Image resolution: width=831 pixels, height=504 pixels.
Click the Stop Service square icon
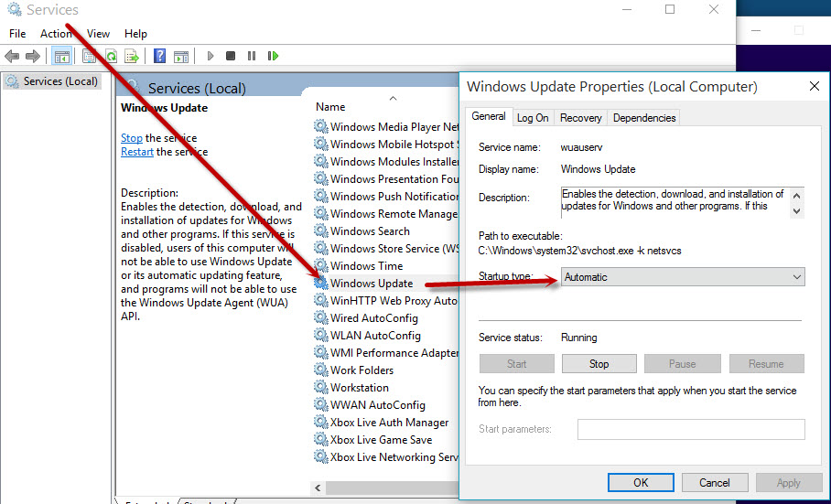tap(231, 56)
